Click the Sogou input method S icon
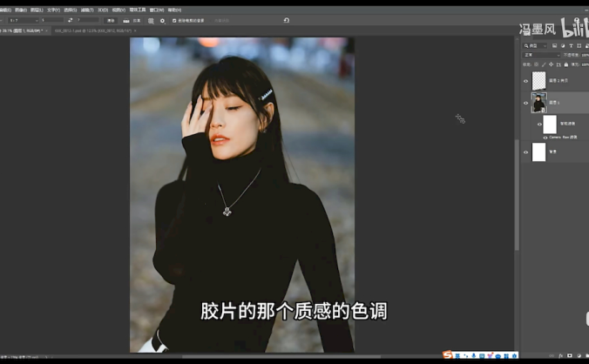This screenshot has width=589, height=364. tap(447, 354)
